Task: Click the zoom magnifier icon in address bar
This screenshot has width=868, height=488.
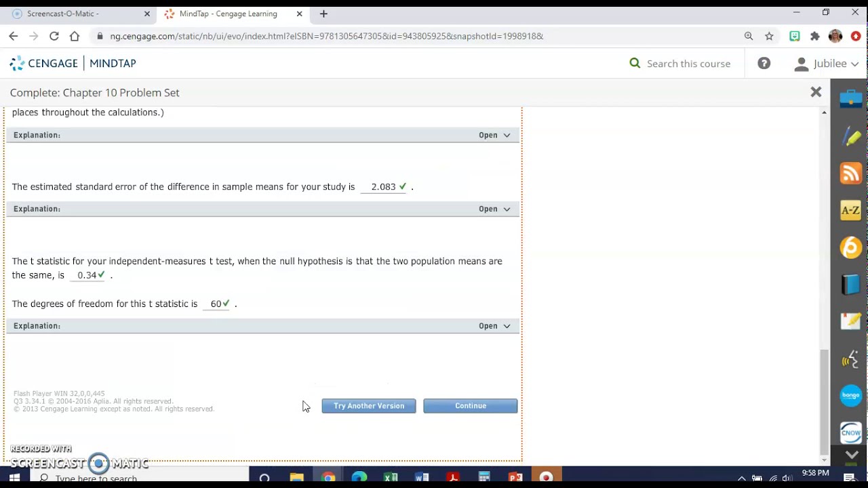Action: pos(749,36)
